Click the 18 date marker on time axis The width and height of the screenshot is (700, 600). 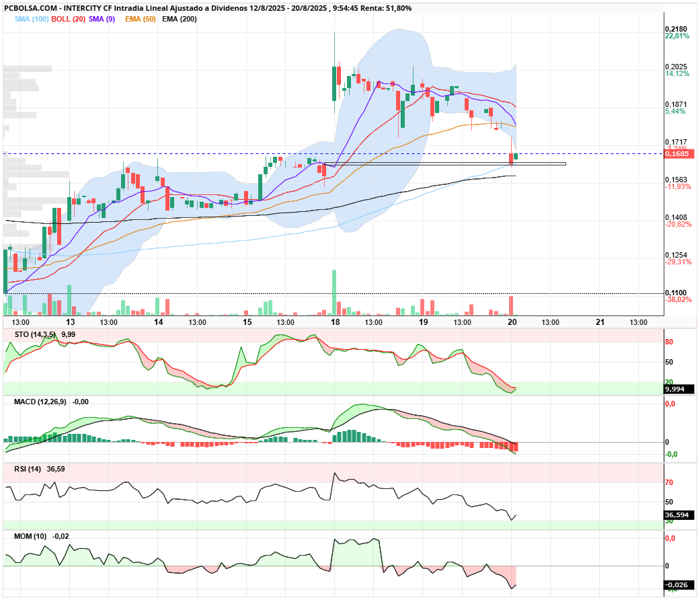point(335,322)
